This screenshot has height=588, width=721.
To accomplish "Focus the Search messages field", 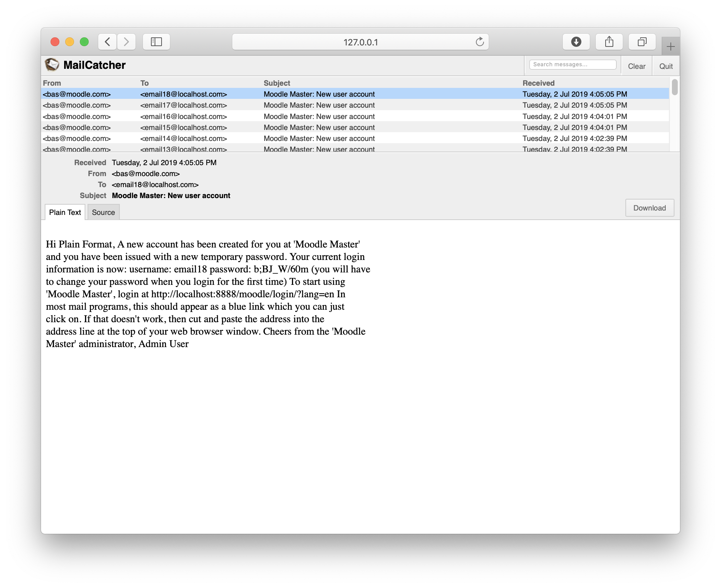I will point(573,64).
